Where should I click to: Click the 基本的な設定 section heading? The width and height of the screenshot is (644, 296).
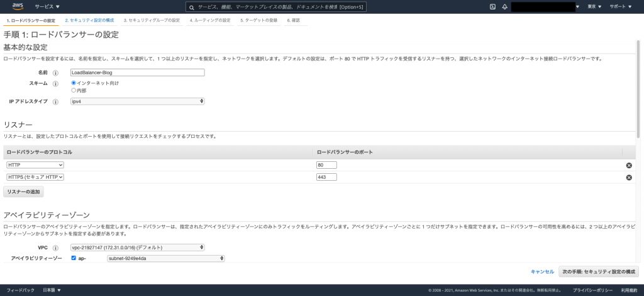coord(25,47)
